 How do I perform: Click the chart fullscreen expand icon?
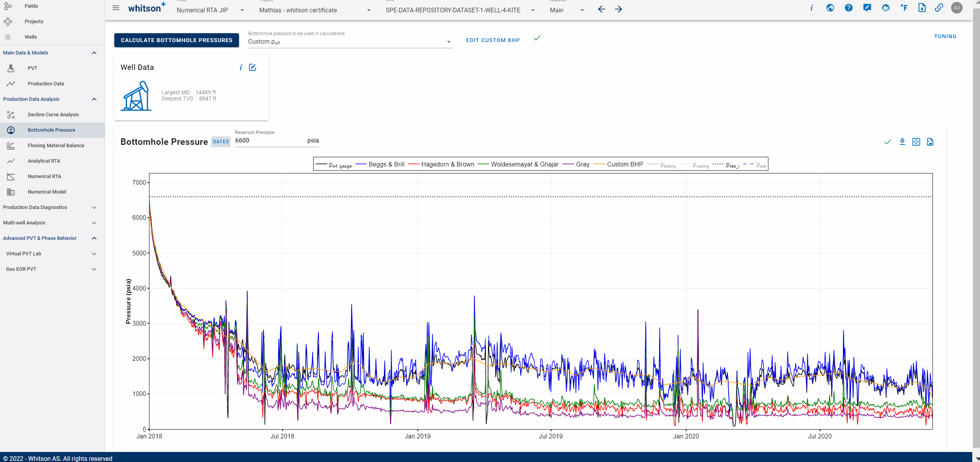pos(916,142)
